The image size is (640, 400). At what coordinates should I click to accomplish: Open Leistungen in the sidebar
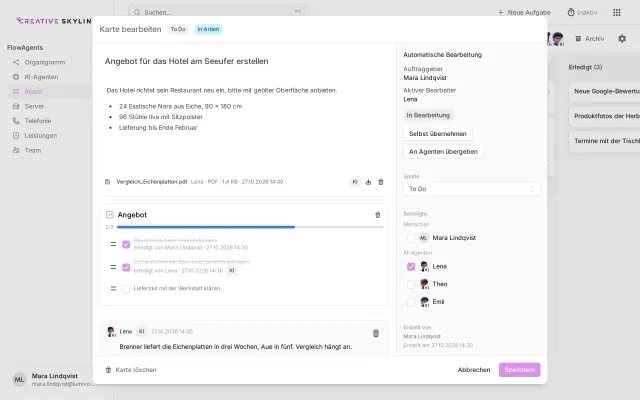click(x=41, y=136)
